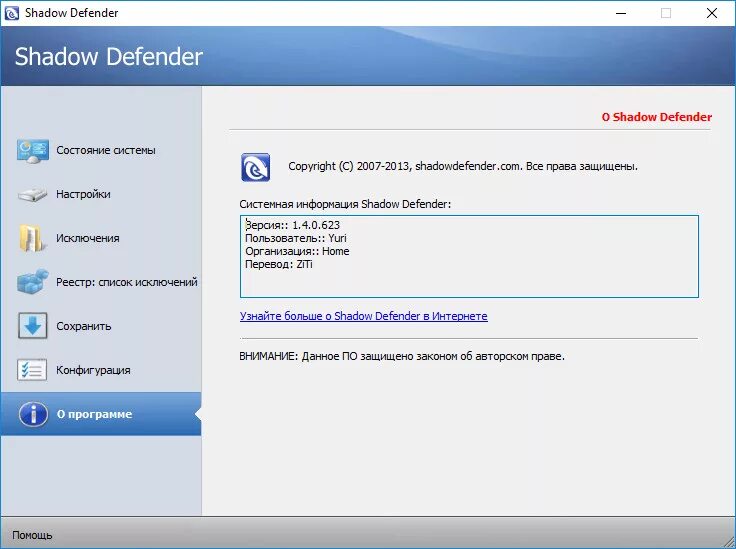Select the Исключения menu label
The height and width of the screenshot is (549, 736).
[x=88, y=238]
